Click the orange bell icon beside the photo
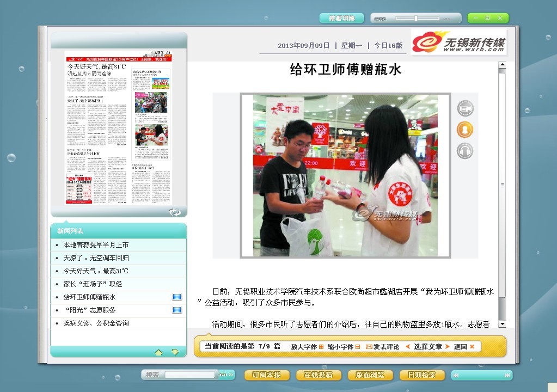Viewport: 557px width, 392px height. [465, 130]
